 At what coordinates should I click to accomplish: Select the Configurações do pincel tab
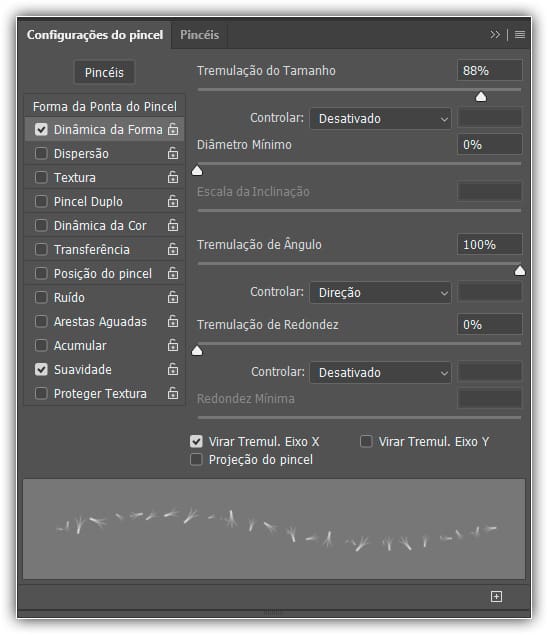[95, 35]
